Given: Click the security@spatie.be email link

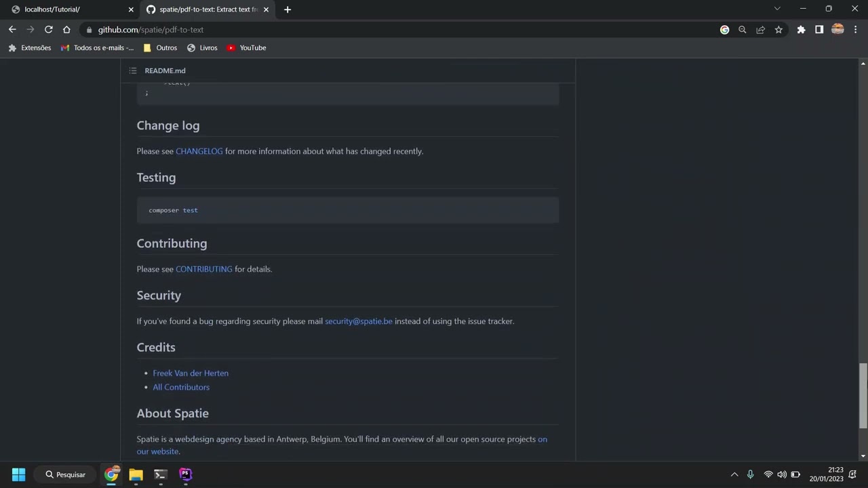Looking at the screenshot, I should point(359,321).
